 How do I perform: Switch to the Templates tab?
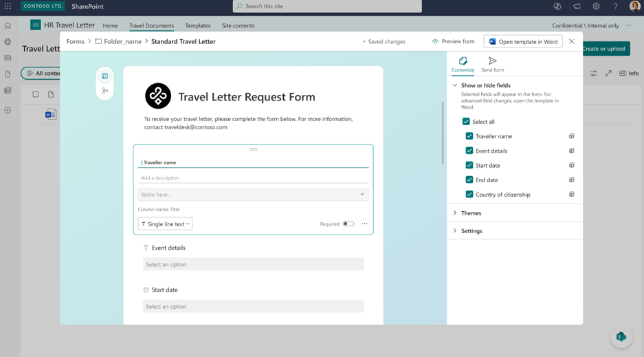coord(197,25)
